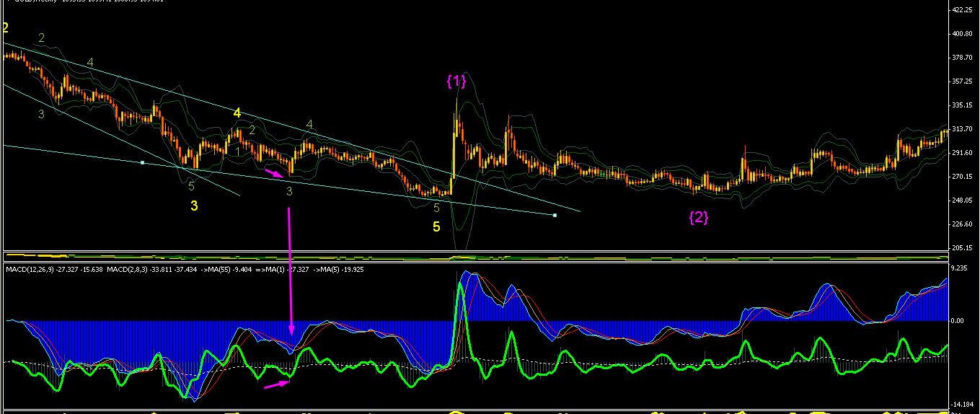980x414 pixels.
Task: Click the 422.25 price scale label
Action: 962,10
